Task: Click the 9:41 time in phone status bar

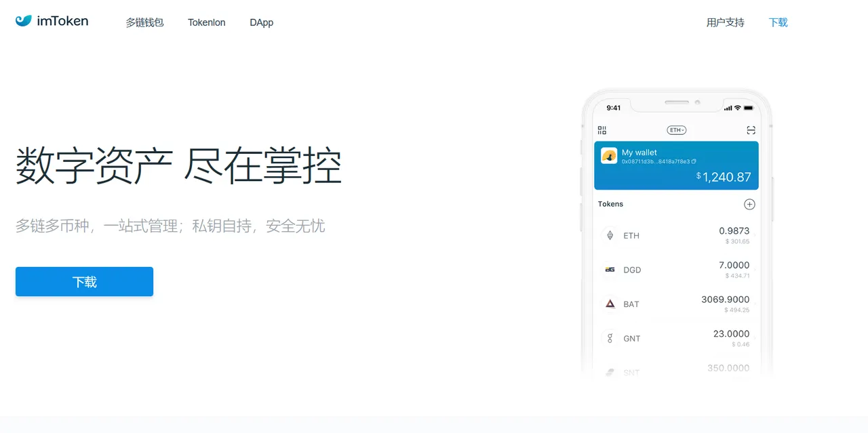Action: 614,108
